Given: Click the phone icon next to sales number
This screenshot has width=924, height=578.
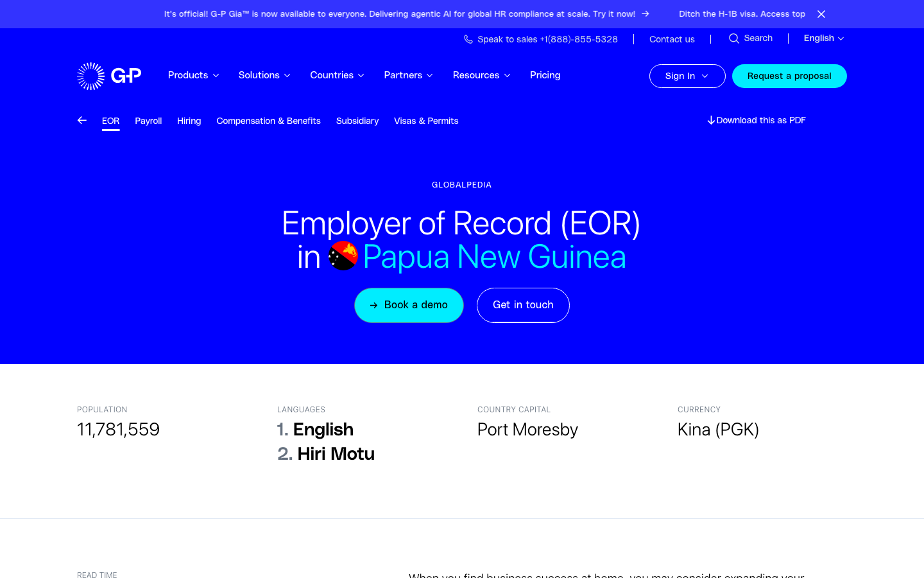Looking at the screenshot, I should tap(468, 39).
